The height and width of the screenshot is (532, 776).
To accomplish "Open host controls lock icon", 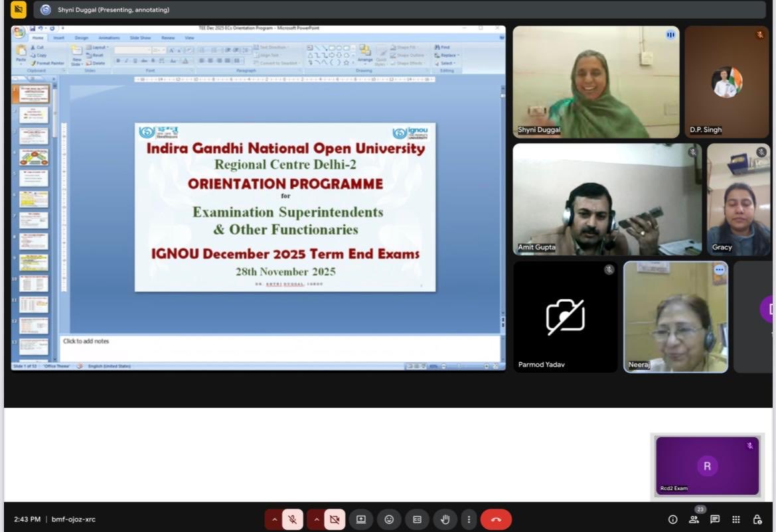I will (757, 519).
